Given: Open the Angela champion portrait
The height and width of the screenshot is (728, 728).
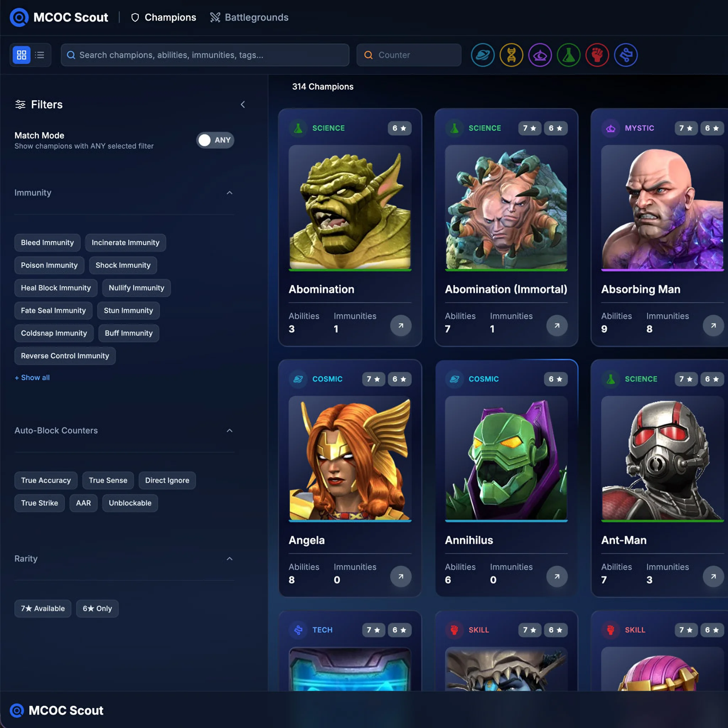Looking at the screenshot, I should coord(350,459).
